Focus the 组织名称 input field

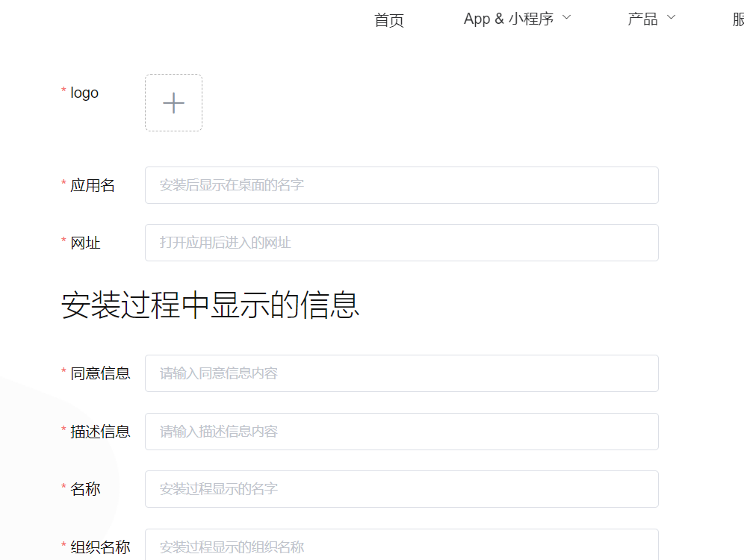tap(401, 545)
